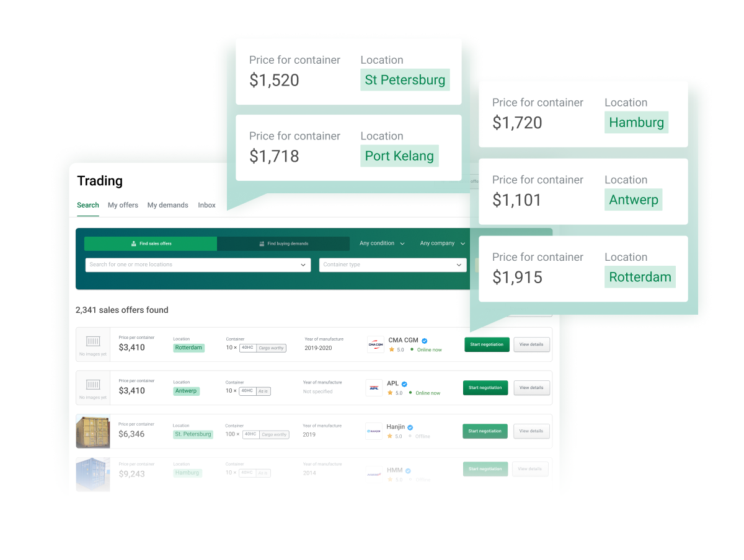This screenshot has height=560, width=744.
Task: View details of CMA CGM offer
Action: [x=531, y=344]
